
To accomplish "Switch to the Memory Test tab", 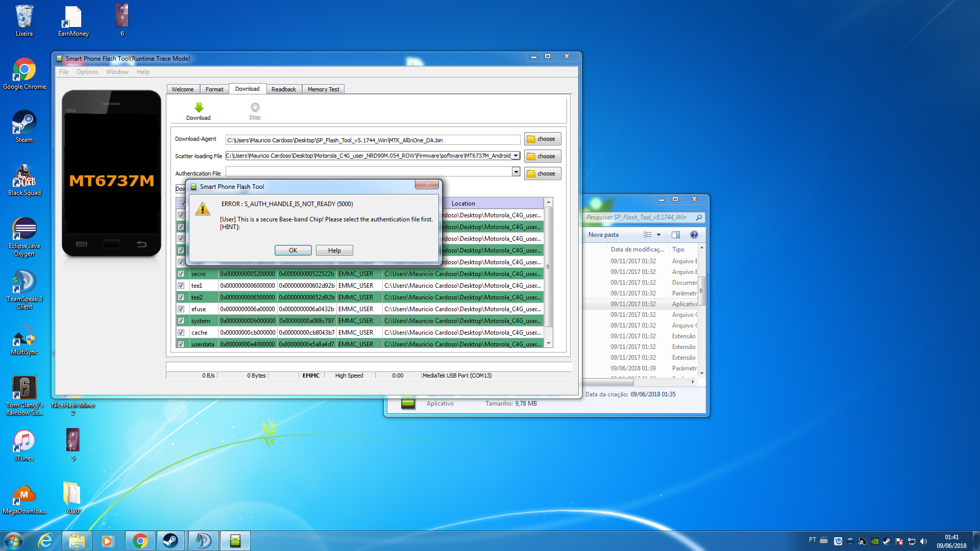I will click(x=324, y=89).
